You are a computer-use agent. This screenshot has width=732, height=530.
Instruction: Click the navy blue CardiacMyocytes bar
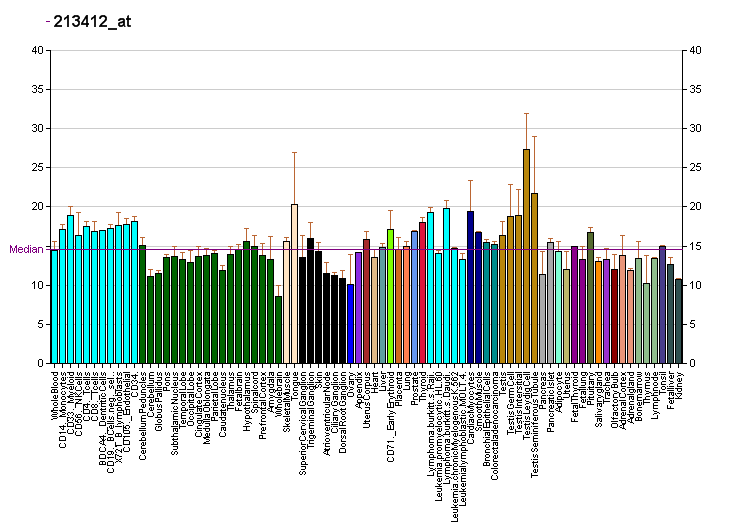coord(470,287)
